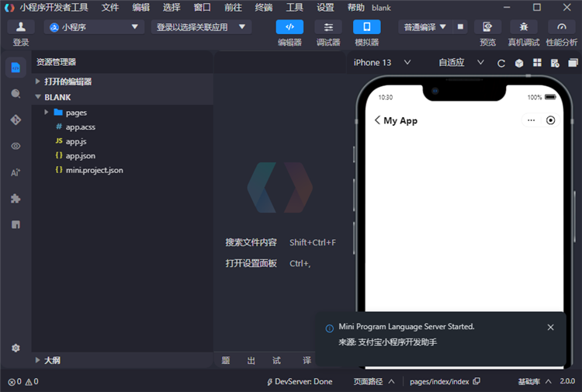Toggle the Debugger panel button
The height and width of the screenshot is (392, 582).
[x=328, y=26]
